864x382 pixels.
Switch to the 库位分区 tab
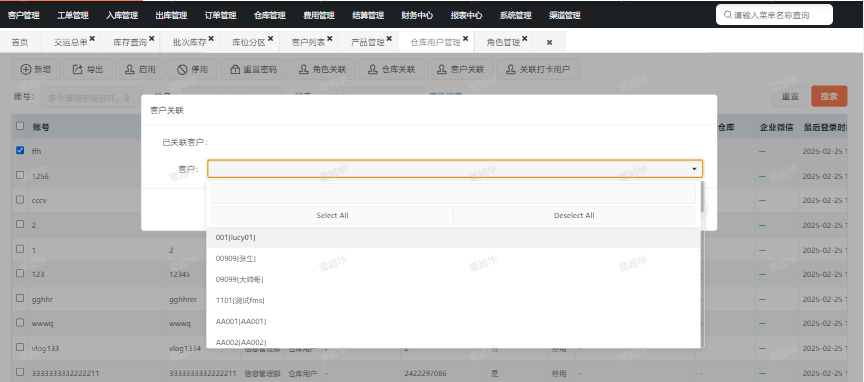pos(249,42)
